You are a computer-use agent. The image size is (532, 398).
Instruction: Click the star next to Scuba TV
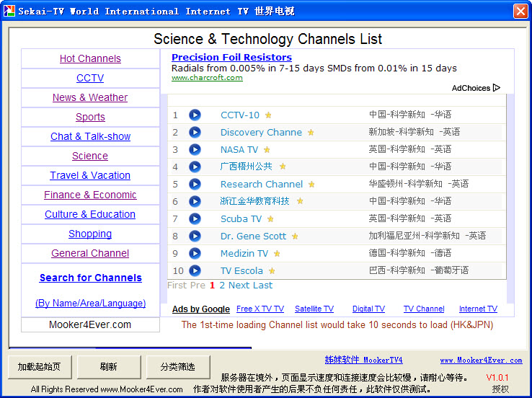[270, 219]
